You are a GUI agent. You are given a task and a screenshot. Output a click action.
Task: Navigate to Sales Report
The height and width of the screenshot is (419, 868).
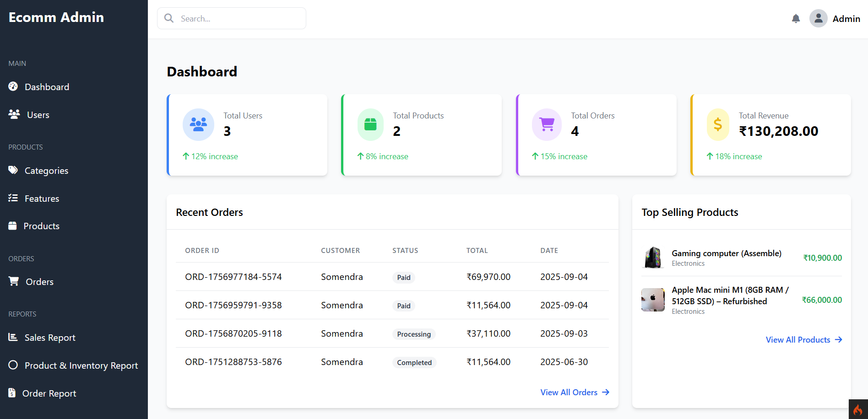50,338
